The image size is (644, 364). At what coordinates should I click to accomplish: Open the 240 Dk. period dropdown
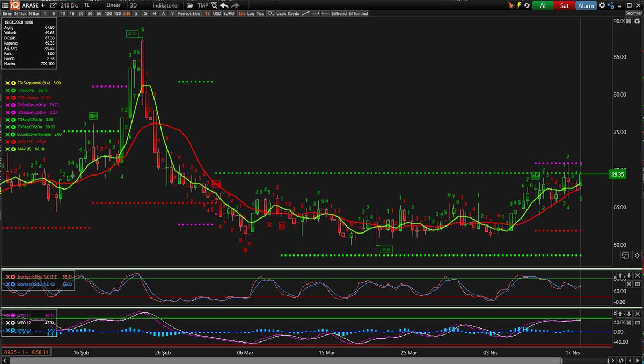click(69, 5)
